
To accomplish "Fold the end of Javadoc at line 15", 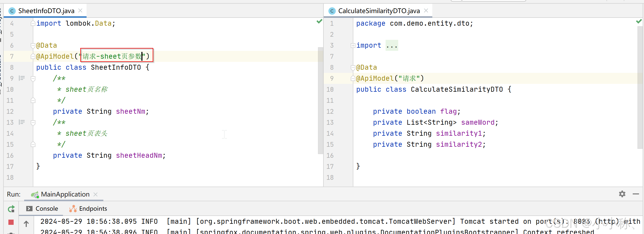I will [x=33, y=144].
